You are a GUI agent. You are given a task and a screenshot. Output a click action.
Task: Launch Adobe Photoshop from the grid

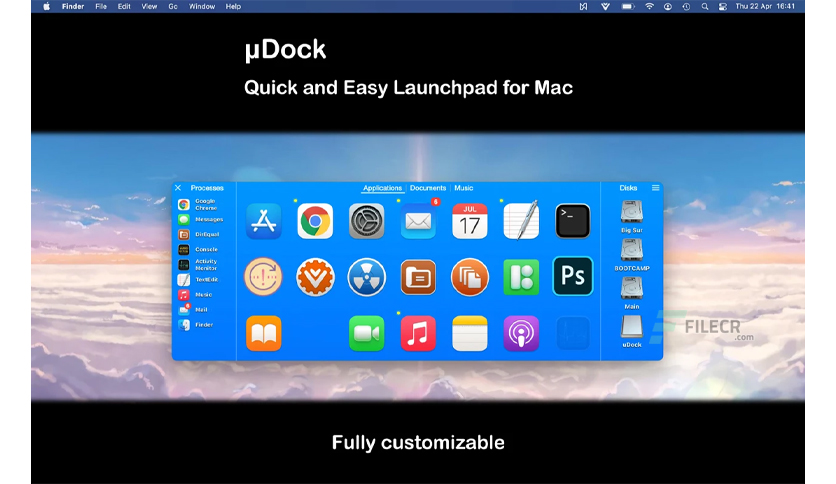573,276
